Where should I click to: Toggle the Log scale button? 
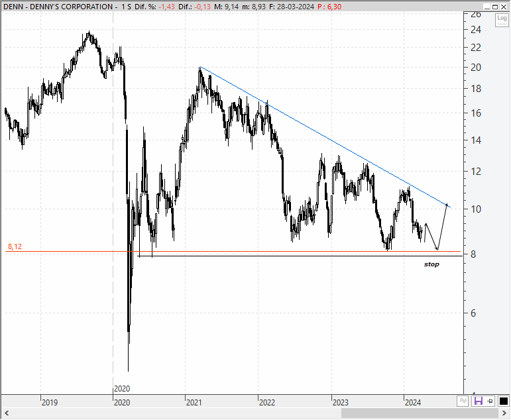pos(502,20)
